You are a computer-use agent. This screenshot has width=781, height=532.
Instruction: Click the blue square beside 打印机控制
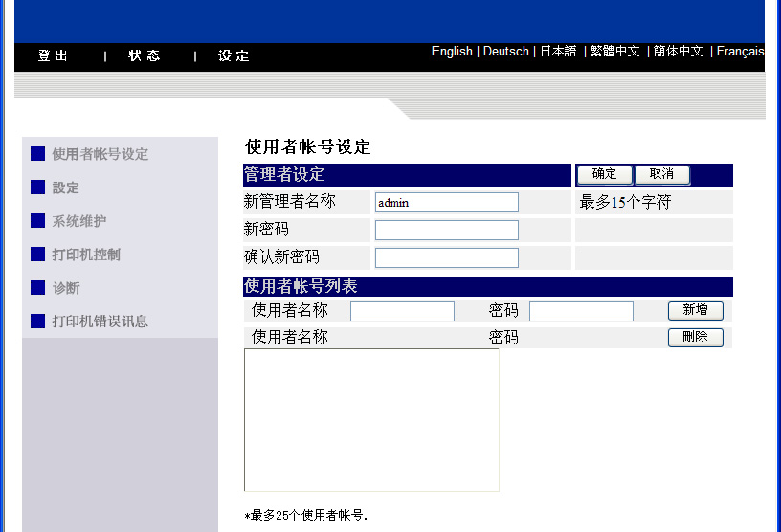point(38,255)
